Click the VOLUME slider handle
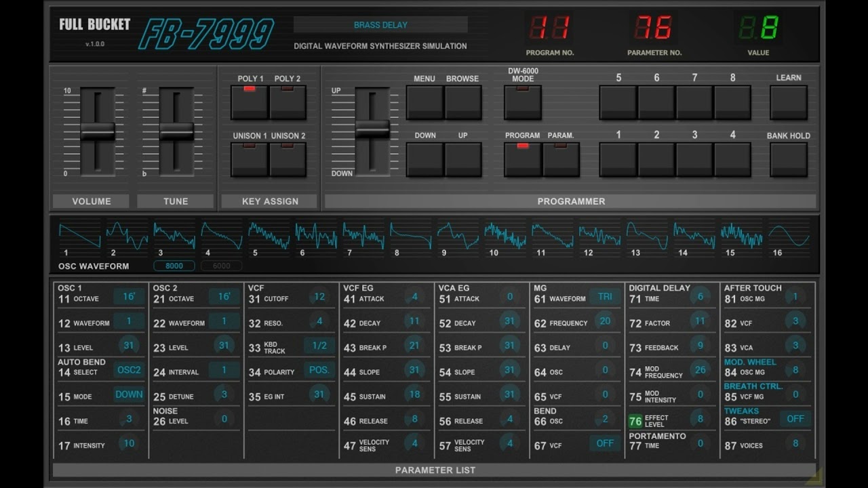This screenshot has width=868, height=488. point(98,132)
